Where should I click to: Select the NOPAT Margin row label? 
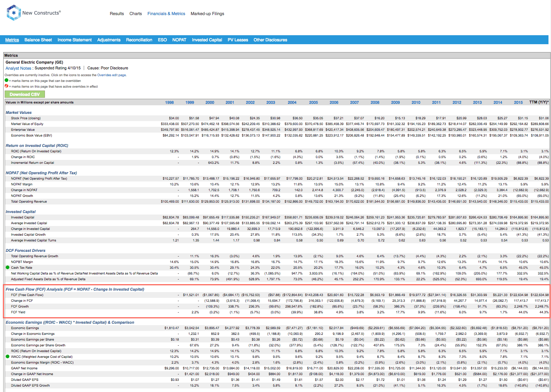pyautogui.click(x=22, y=184)
